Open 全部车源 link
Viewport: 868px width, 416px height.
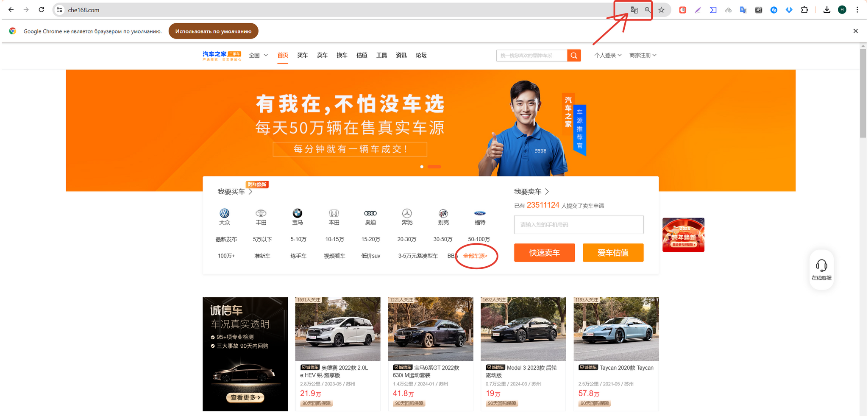(475, 256)
